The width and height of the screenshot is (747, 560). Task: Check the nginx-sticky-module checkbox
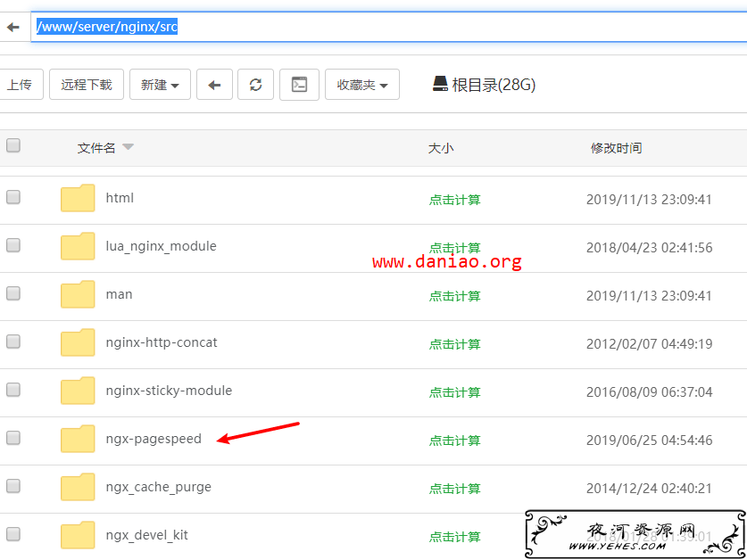tap(13, 390)
